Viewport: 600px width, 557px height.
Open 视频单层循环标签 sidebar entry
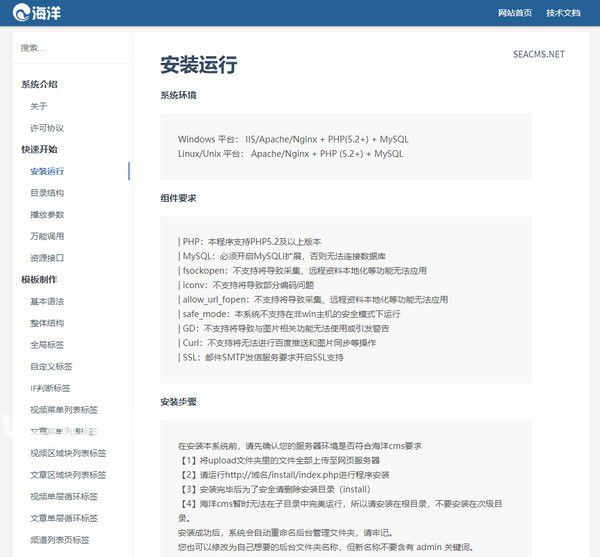pyautogui.click(x=64, y=497)
